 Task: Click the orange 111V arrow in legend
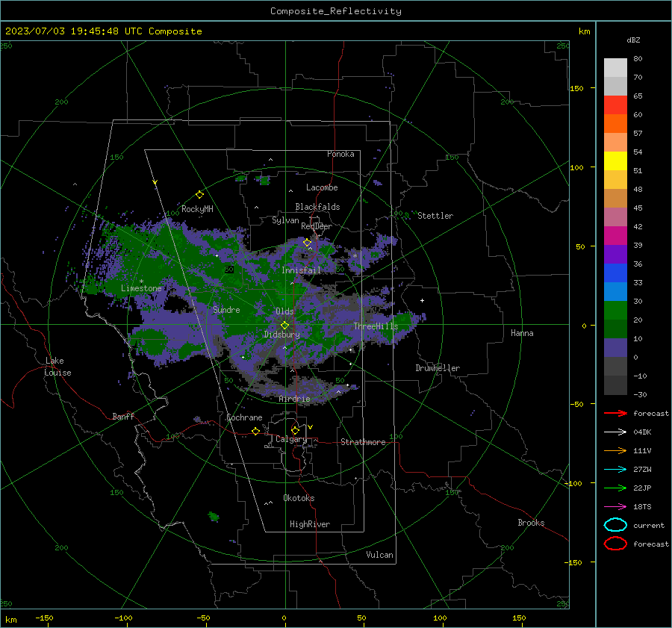point(615,450)
